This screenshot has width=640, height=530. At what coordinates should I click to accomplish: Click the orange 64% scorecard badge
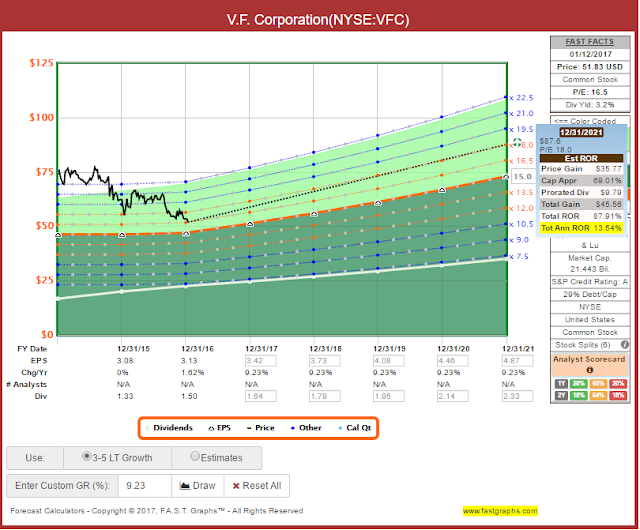pyautogui.click(x=598, y=395)
